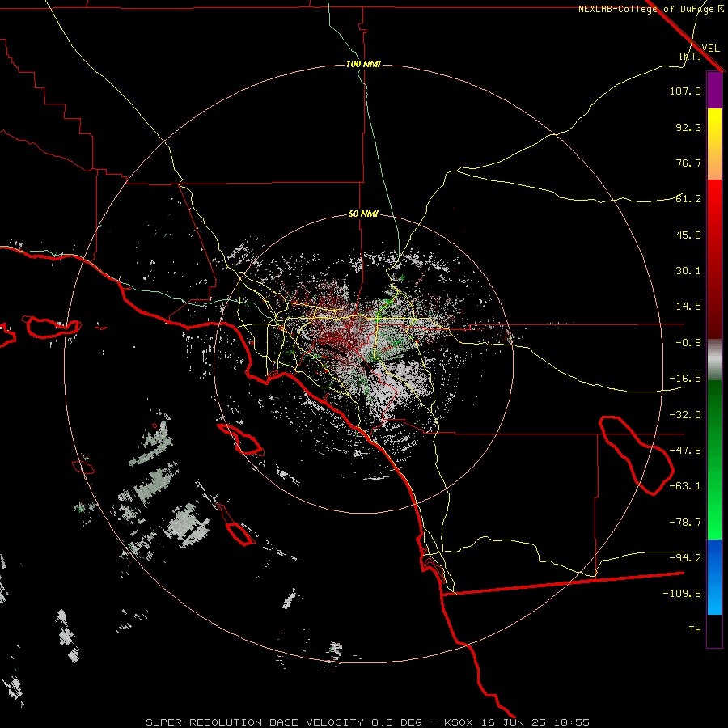This screenshot has width=728, height=728.
Task: Click the purple segment of the velocity color bar
Action: pyautogui.click(x=714, y=91)
